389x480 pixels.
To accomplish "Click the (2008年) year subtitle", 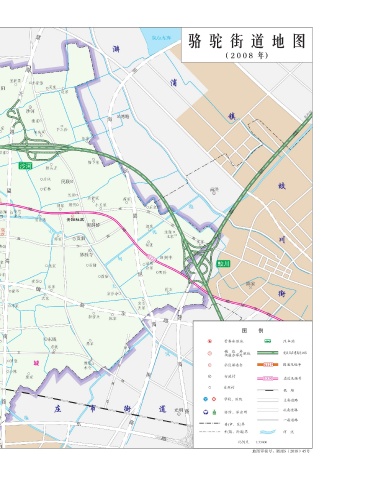I will tap(247, 55).
